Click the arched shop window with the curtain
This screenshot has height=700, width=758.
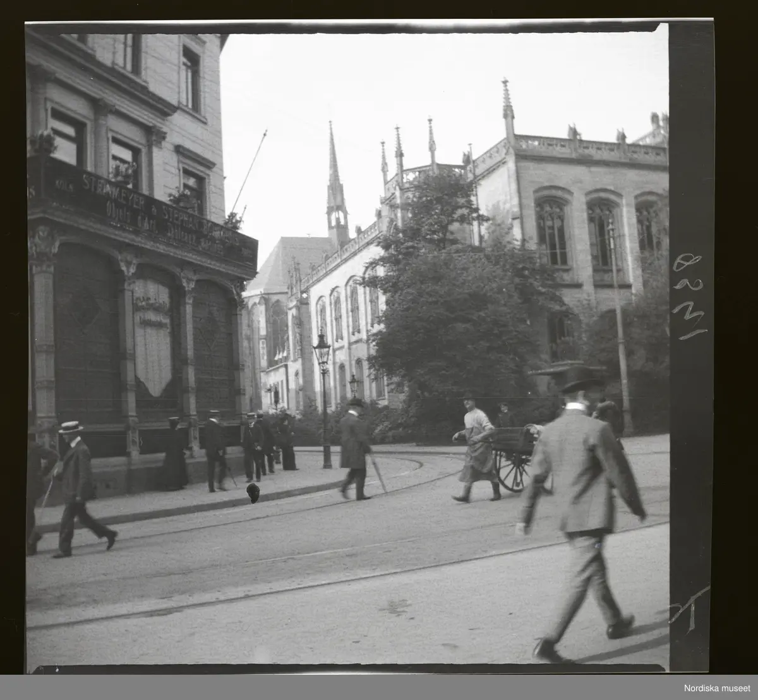tap(153, 341)
